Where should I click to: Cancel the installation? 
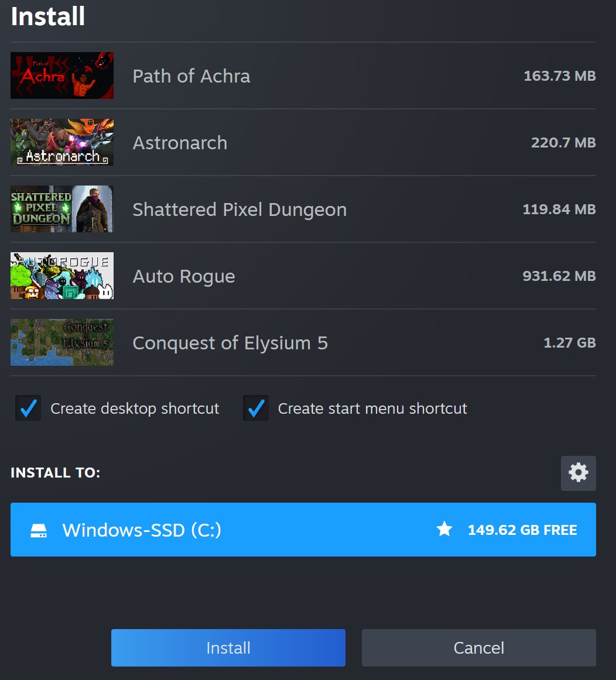pos(478,648)
